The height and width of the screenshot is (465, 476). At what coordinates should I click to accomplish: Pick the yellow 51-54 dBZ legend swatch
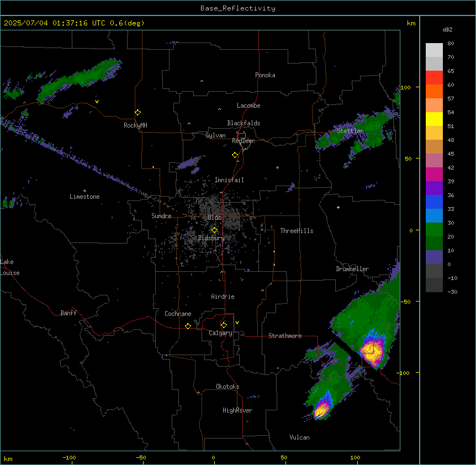click(x=434, y=119)
